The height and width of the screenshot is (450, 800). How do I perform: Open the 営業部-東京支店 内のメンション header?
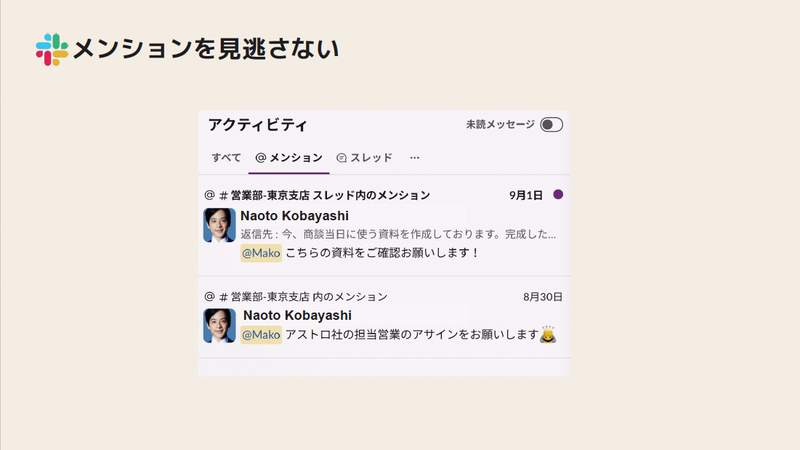309,297
